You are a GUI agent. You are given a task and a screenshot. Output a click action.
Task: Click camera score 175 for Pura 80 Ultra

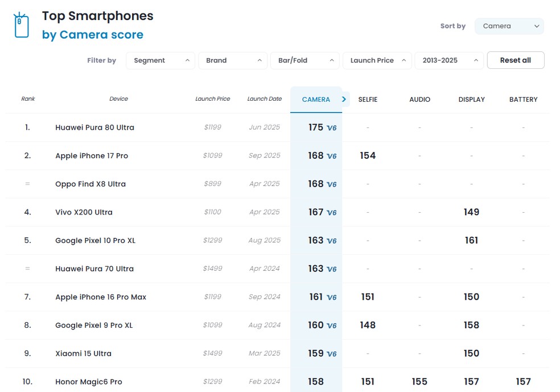click(x=316, y=127)
